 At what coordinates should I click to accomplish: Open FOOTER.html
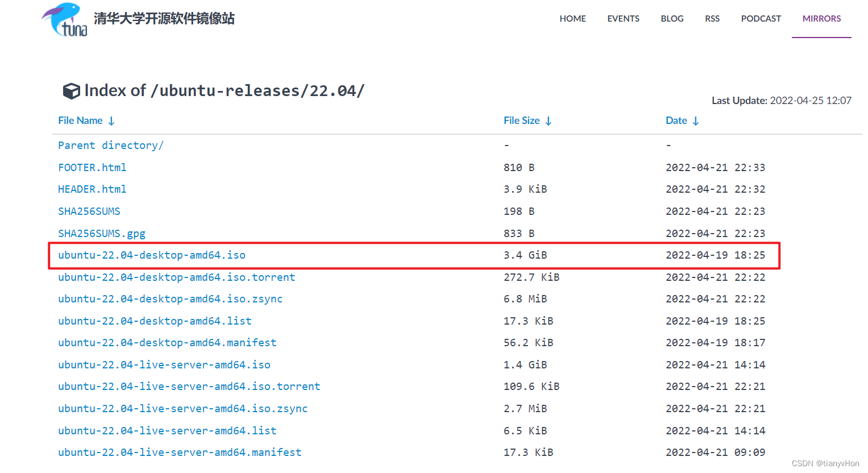click(x=92, y=168)
